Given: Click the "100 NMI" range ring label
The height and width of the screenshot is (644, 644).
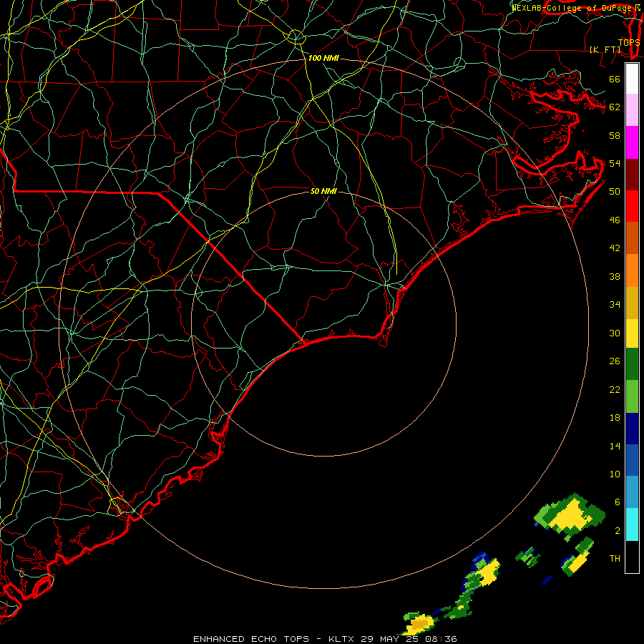Looking at the screenshot, I should pos(323,59).
